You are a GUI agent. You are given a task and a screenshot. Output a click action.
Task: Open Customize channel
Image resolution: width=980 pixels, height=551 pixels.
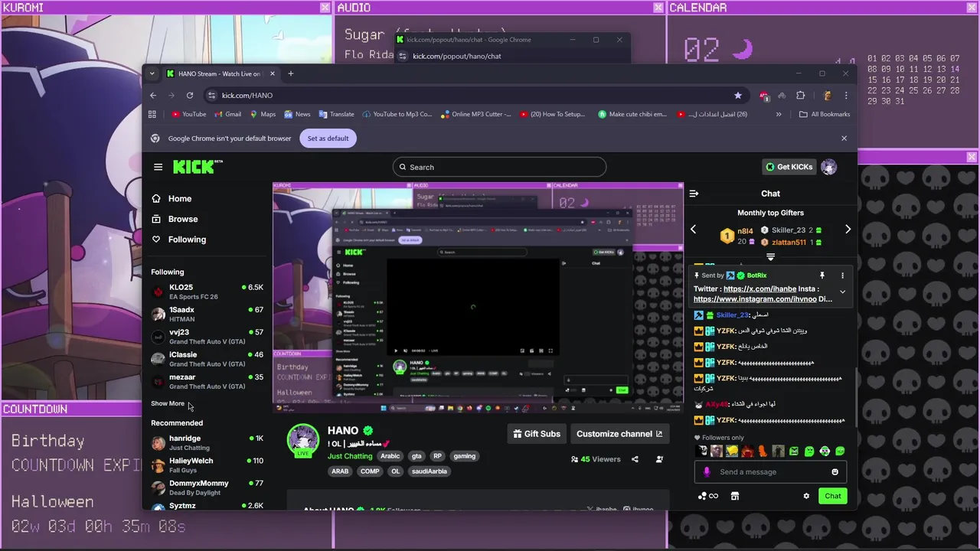619,434
